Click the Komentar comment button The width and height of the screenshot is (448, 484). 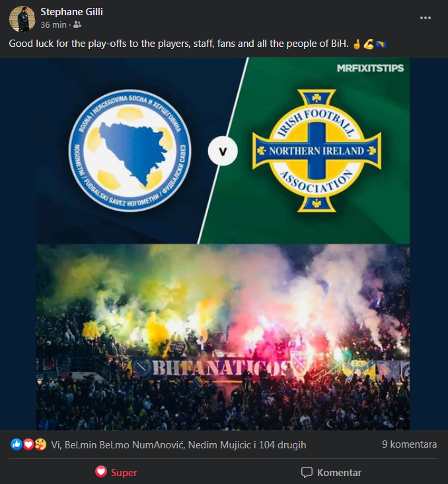pyautogui.click(x=331, y=473)
